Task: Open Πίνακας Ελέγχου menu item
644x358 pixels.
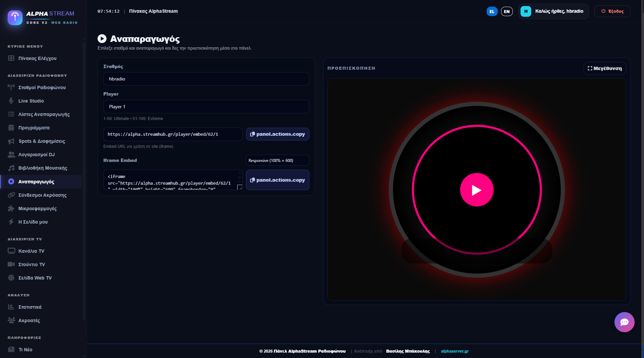Action: click(41, 58)
